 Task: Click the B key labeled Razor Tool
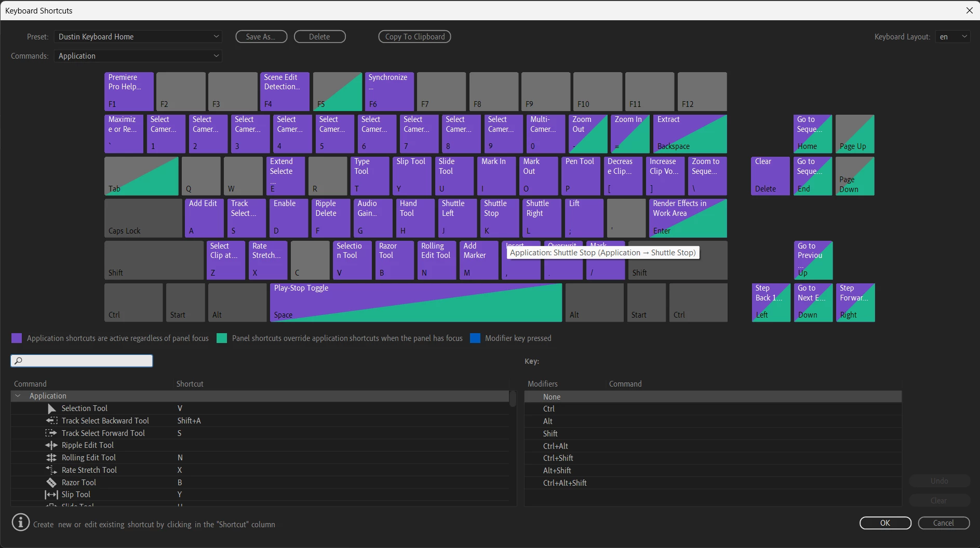tap(395, 260)
